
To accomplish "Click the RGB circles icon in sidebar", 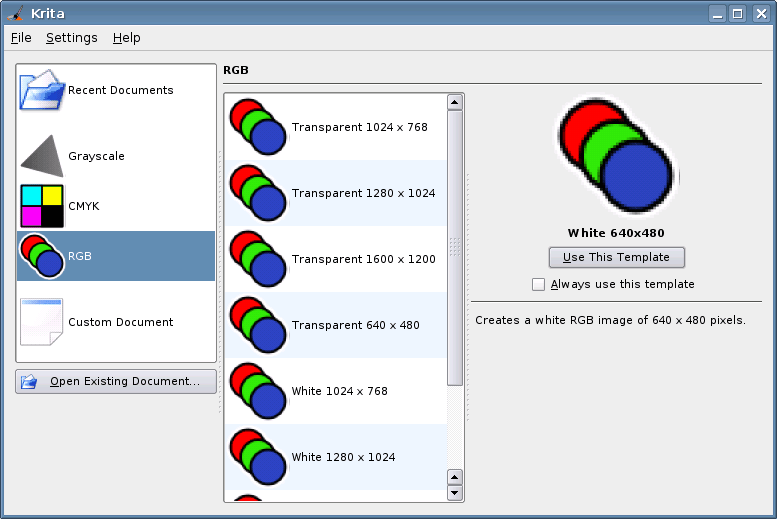I will tap(42, 256).
